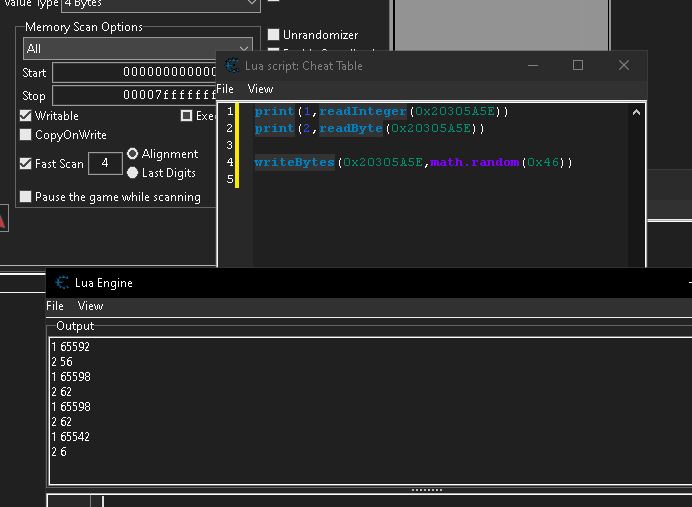Close the Lua script Cheat Table window

624,66
